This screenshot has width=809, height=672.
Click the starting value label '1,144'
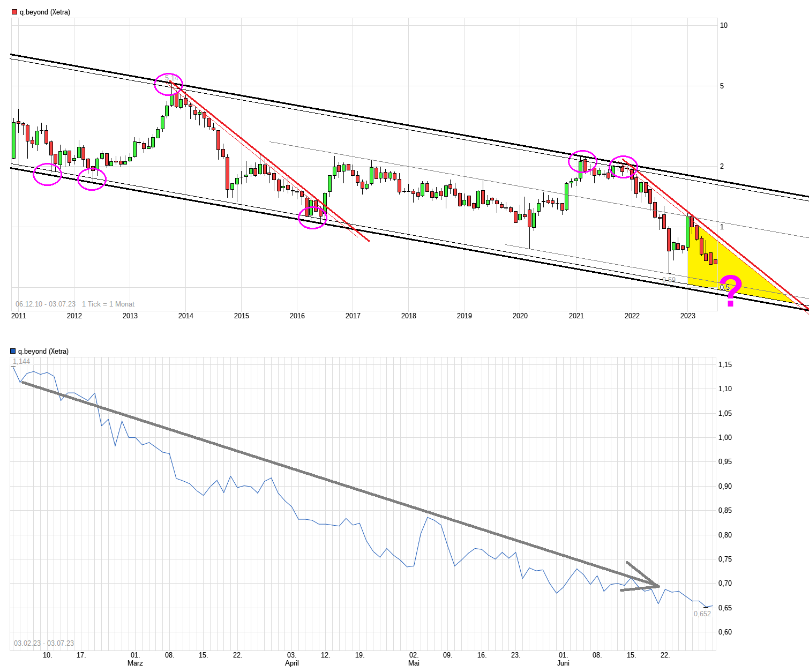click(21, 361)
